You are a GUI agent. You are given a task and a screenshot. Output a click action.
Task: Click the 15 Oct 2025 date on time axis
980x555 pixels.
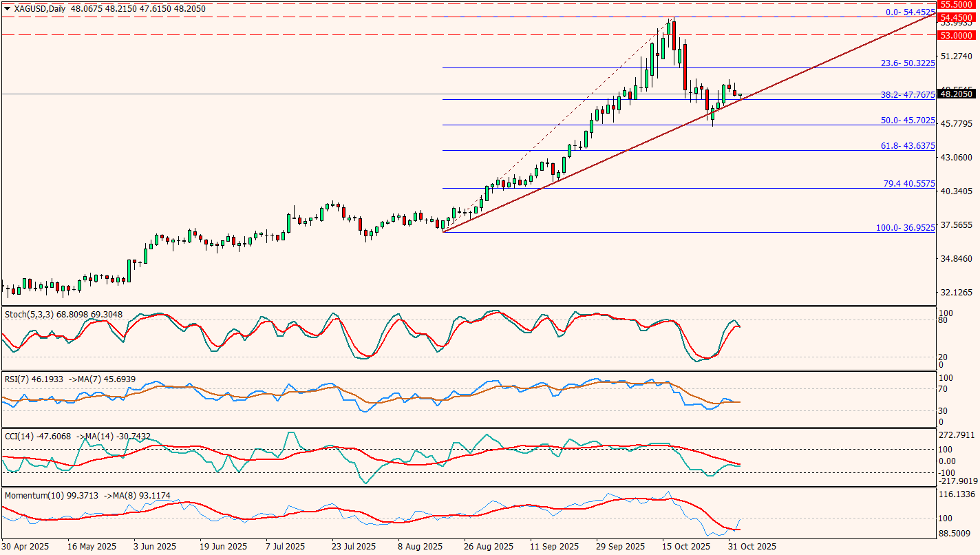(685, 547)
